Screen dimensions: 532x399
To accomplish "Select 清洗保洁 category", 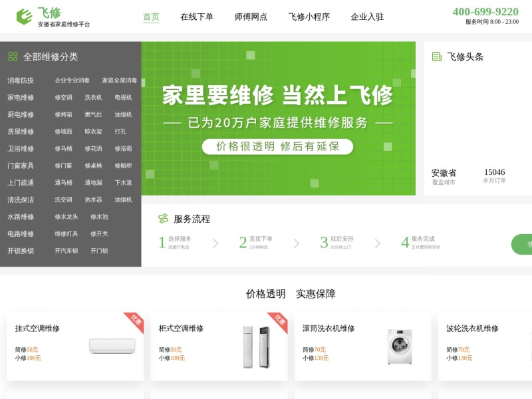I will pyautogui.click(x=21, y=199).
